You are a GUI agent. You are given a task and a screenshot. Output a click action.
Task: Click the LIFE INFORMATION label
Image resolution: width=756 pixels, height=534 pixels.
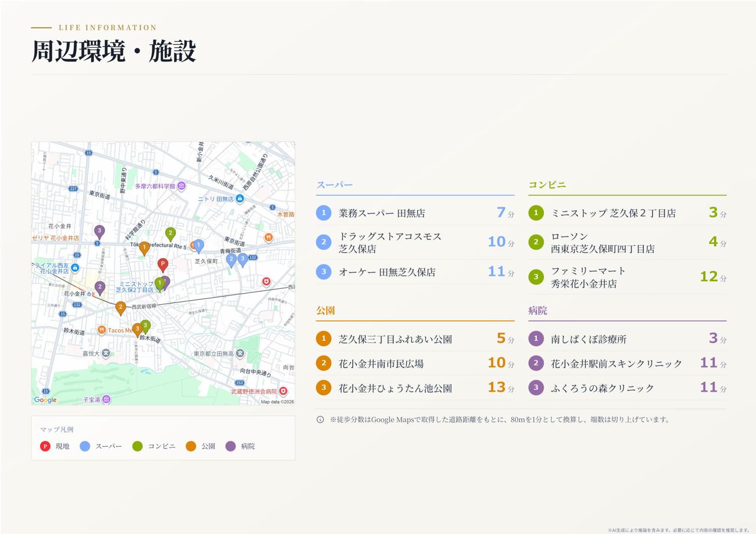[107, 28]
